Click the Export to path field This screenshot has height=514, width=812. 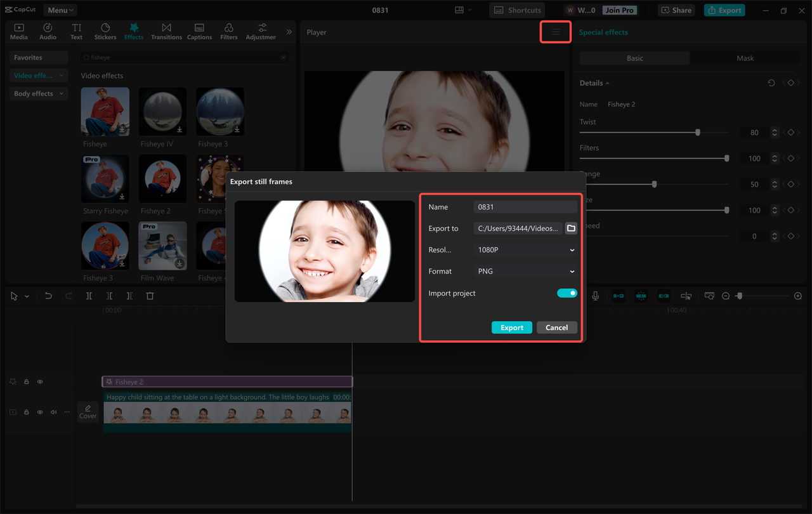[518, 228]
